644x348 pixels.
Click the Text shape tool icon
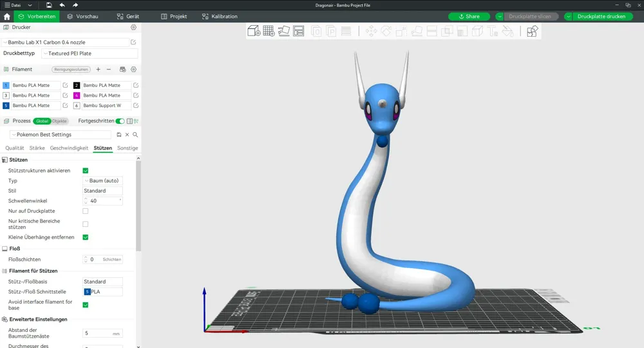(x=493, y=31)
